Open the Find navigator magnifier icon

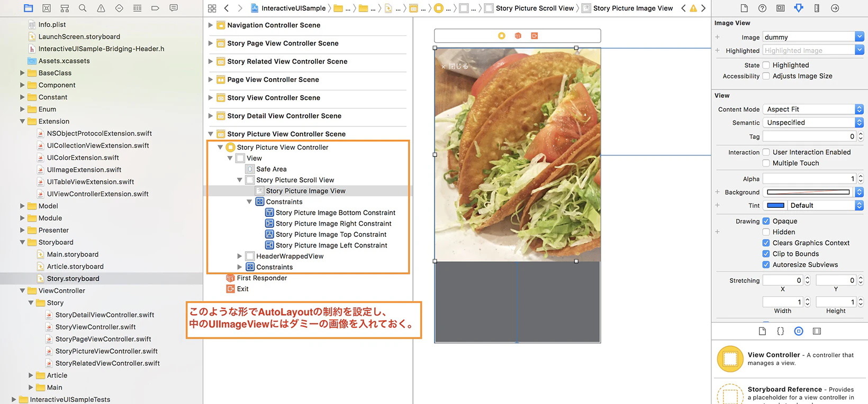(83, 8)
